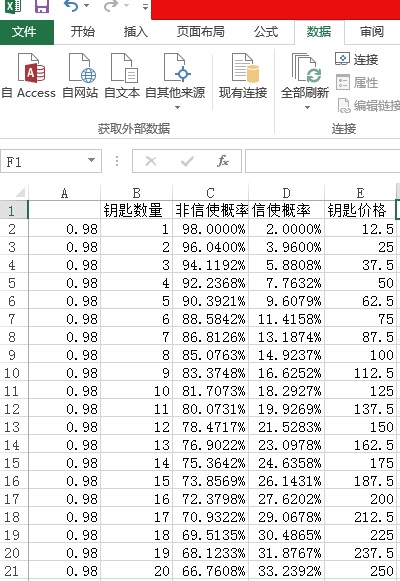This screenshot has width=400, height=581.
Task: Select empty cell A1
Action: (64, 210)
